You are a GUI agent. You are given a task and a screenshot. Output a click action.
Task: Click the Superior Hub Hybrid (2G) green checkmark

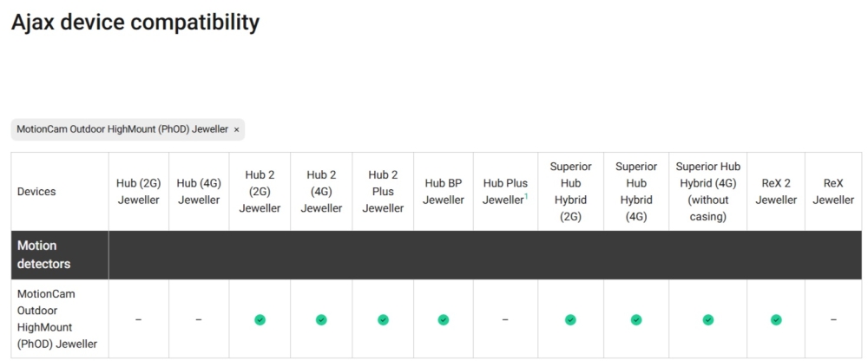[x=570, y=319]
